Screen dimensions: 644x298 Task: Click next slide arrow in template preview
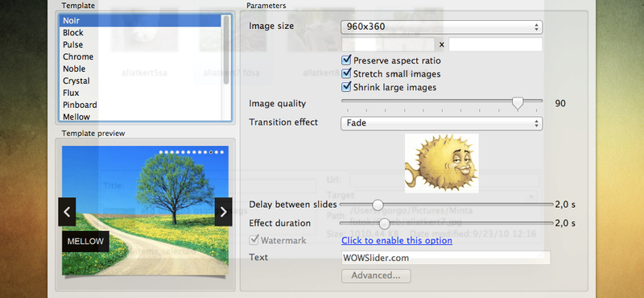(224, 212)
